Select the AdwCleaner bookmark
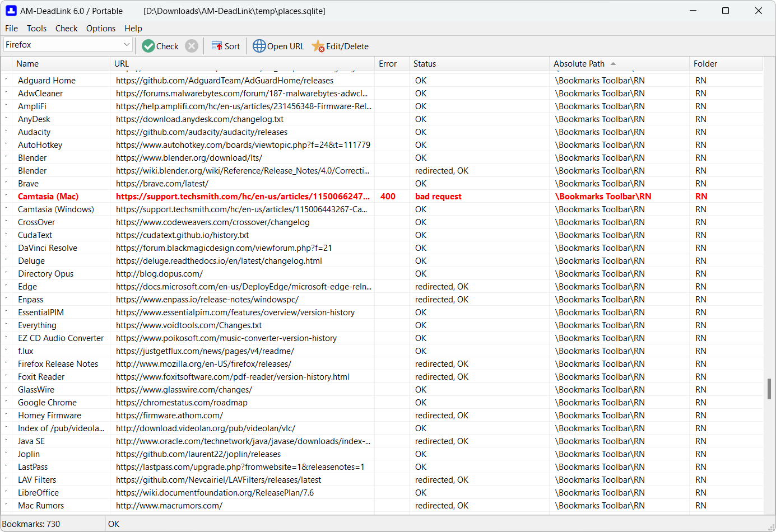The image size is (776, 532). [40, 94]
